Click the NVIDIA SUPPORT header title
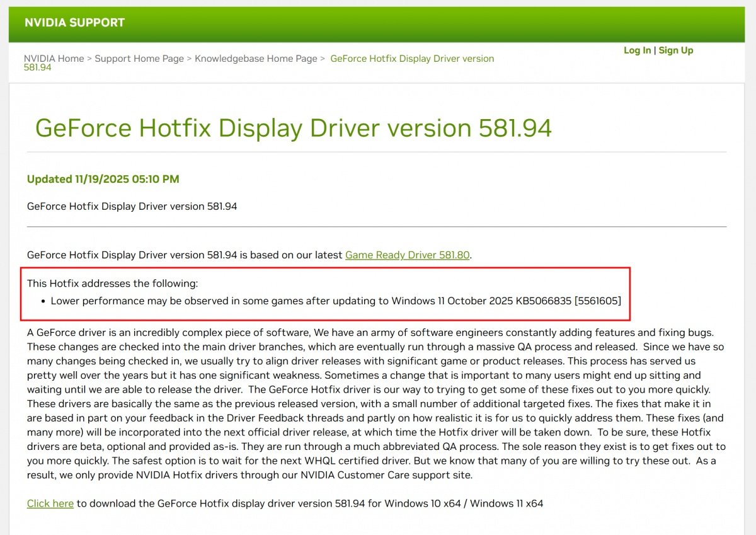The height and width of the screenshot is (535, 756). 74,23
